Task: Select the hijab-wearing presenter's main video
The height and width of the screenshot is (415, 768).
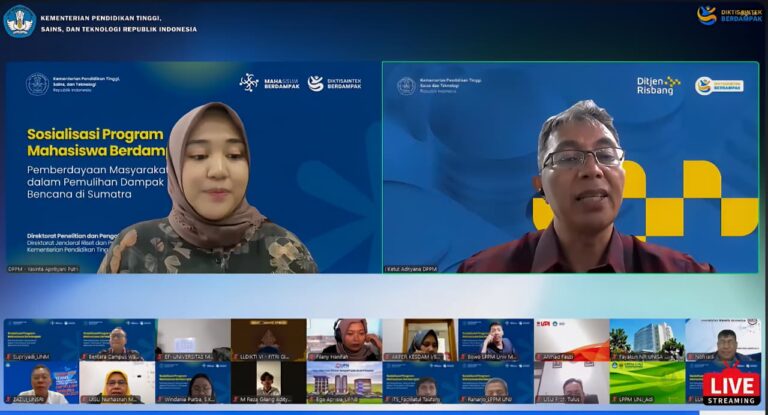Action: pos(193,168)
